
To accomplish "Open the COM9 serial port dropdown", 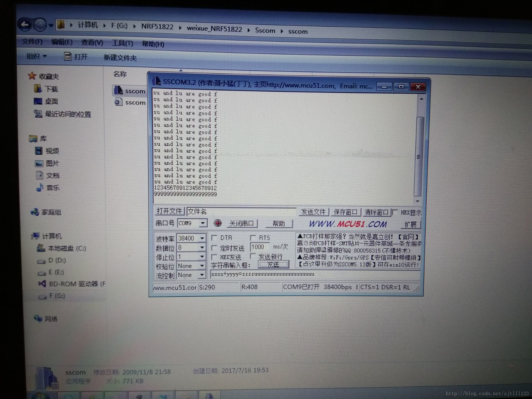I will point(203,223).
